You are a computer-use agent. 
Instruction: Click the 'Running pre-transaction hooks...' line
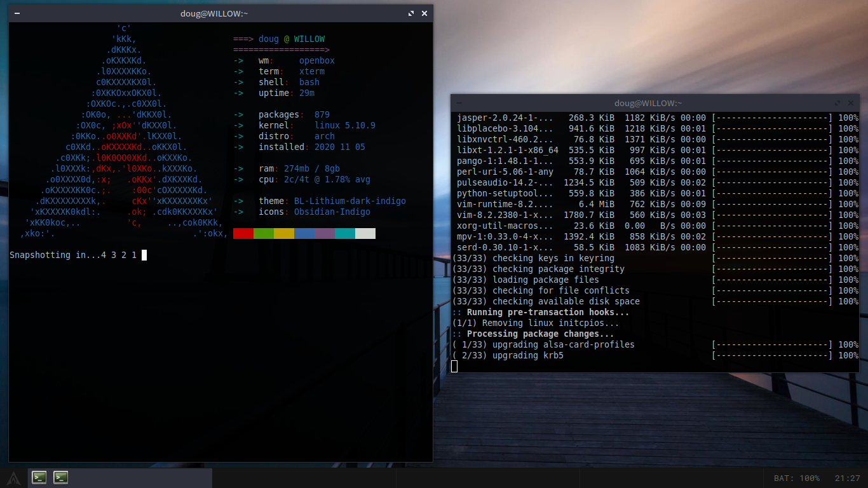[x=541, y=312]
